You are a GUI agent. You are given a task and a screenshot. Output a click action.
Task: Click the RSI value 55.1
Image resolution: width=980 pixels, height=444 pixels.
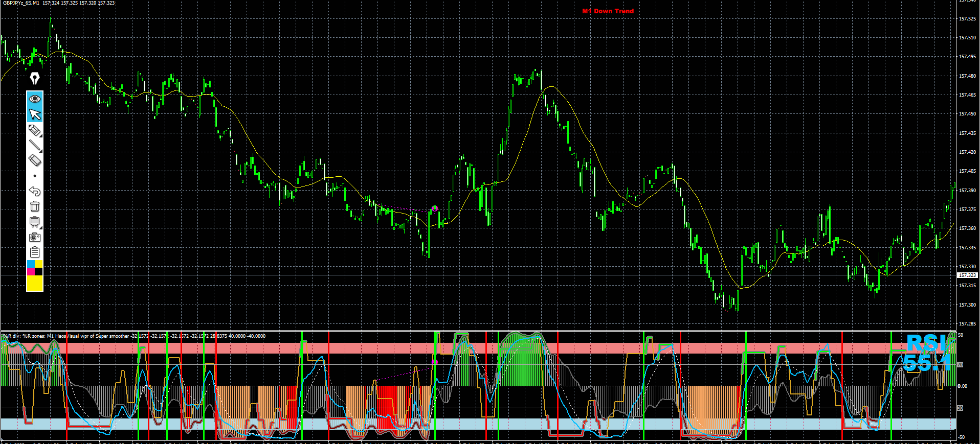[x=927, y=363]
